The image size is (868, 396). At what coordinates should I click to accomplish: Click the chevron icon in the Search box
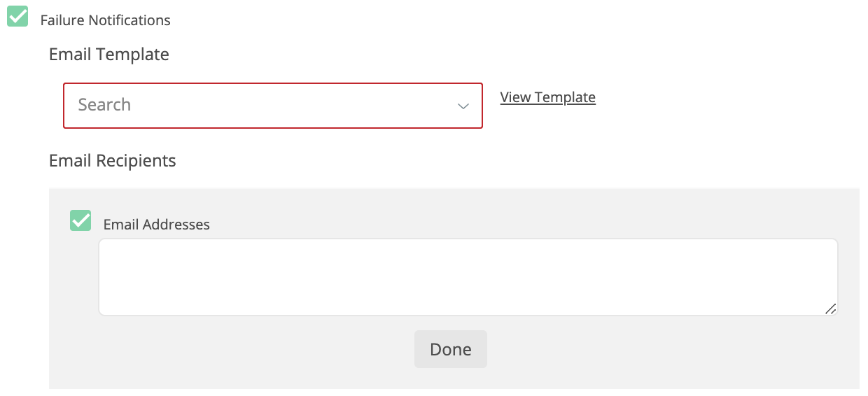pyautogui.click(x=463, y=106)
